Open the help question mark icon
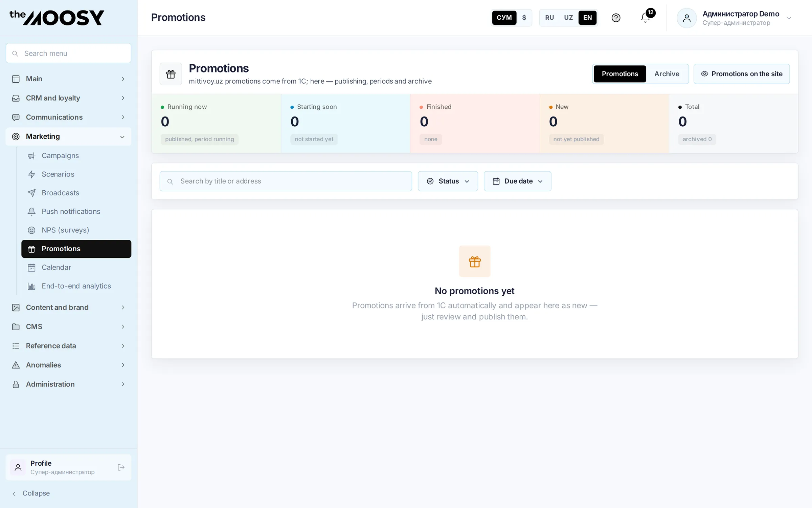 point(616,18)
